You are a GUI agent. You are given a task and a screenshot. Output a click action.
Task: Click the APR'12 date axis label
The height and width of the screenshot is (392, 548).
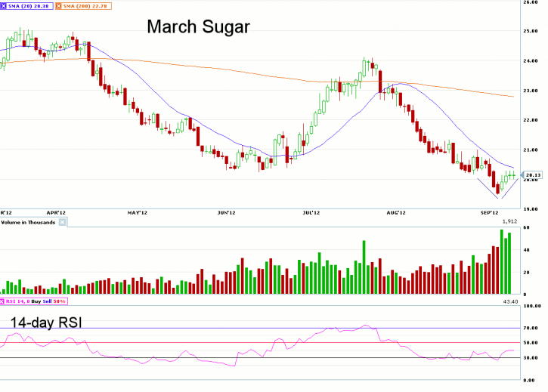click(56, 214)
